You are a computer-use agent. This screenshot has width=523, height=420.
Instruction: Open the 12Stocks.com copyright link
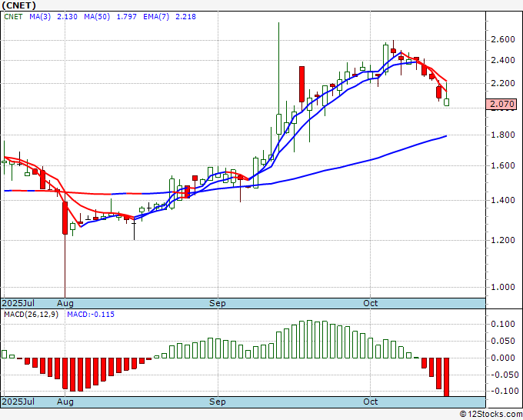(x=491, y=415)
